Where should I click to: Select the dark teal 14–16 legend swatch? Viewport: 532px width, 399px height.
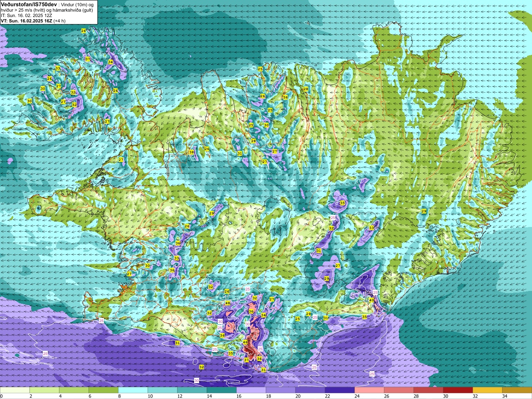[222, 390]
